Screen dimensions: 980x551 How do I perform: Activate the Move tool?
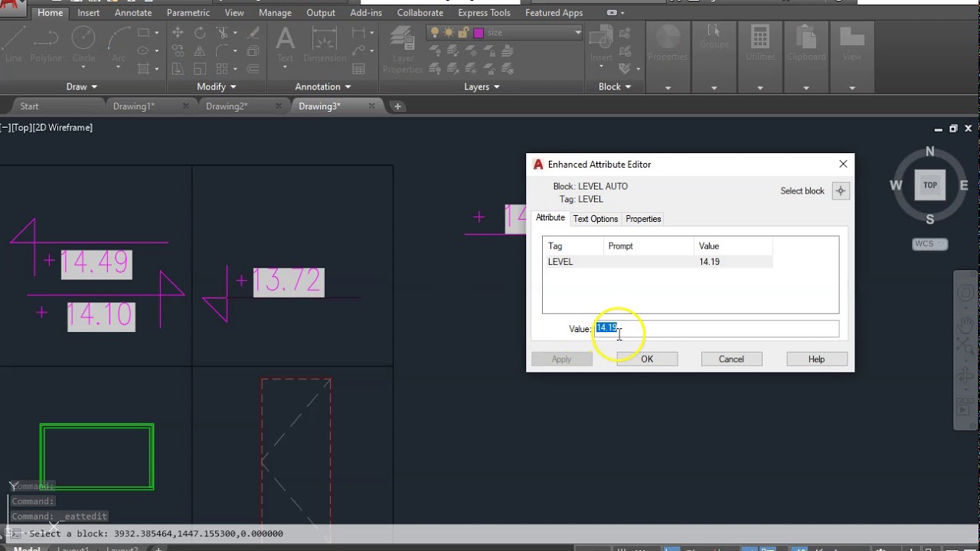(x=178, y=33)
